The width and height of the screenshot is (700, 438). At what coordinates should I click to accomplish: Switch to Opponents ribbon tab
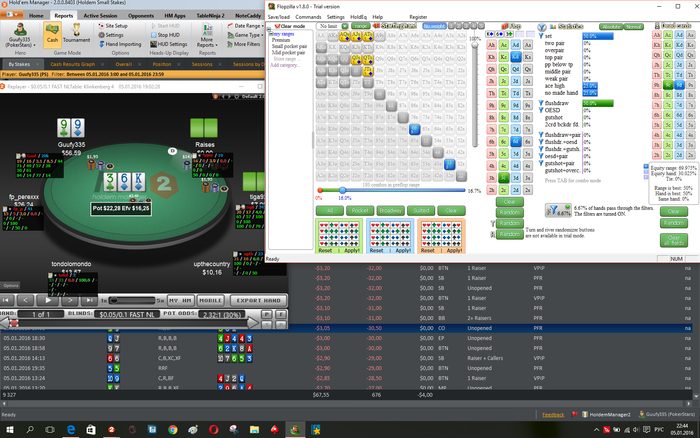(141, 16)
